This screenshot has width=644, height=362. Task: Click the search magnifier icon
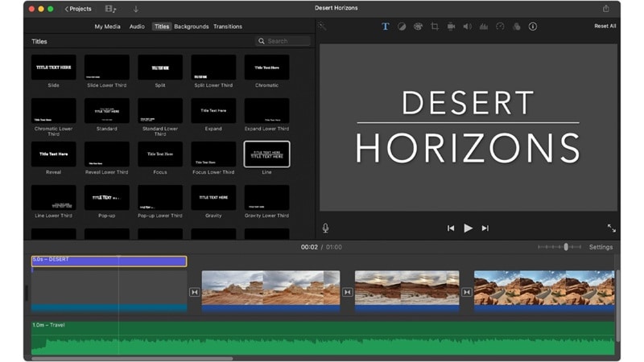click(261, 41)
